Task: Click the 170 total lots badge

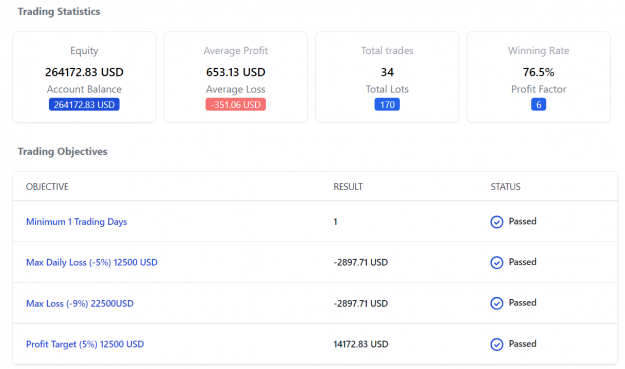Action: (x=387, y=105)
